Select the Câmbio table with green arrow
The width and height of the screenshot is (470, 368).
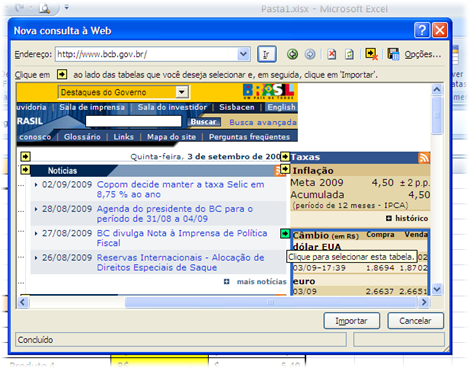tap(285, 234)
